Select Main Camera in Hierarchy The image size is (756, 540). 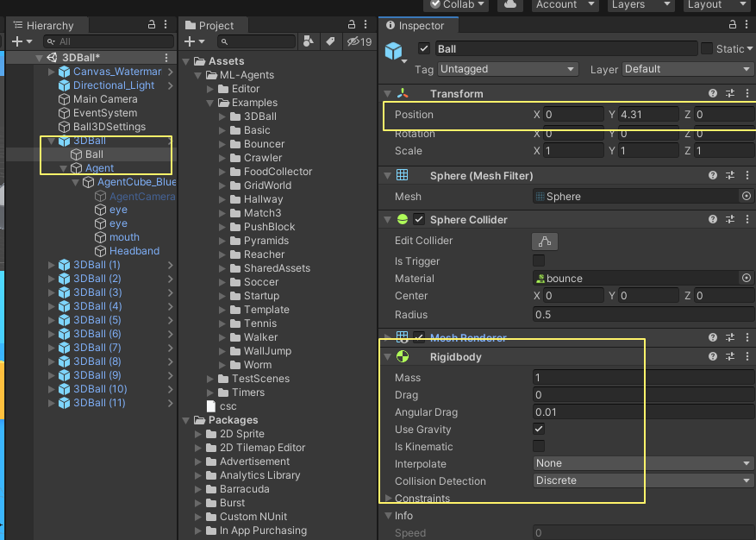pos(105,99)
